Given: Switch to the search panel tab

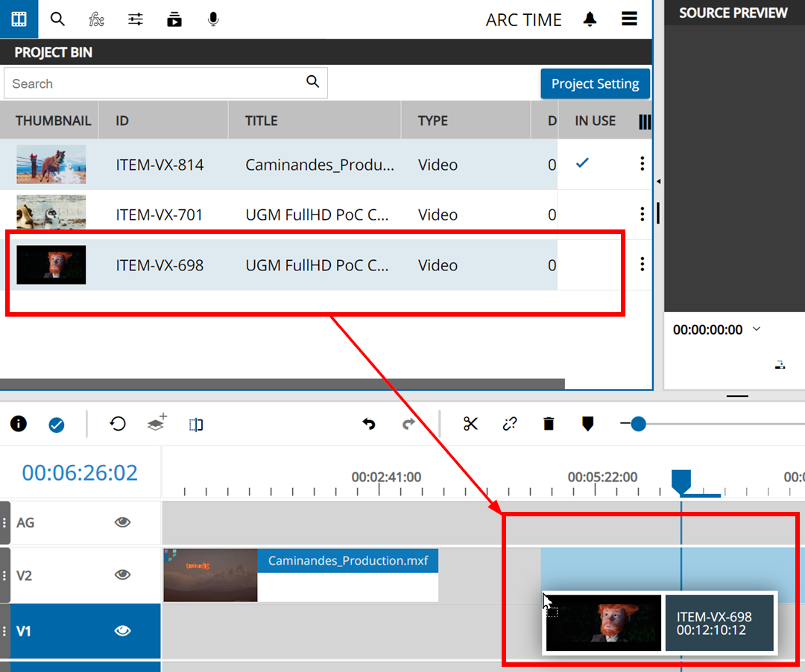Looking at the screenshot, I should 57,19.
